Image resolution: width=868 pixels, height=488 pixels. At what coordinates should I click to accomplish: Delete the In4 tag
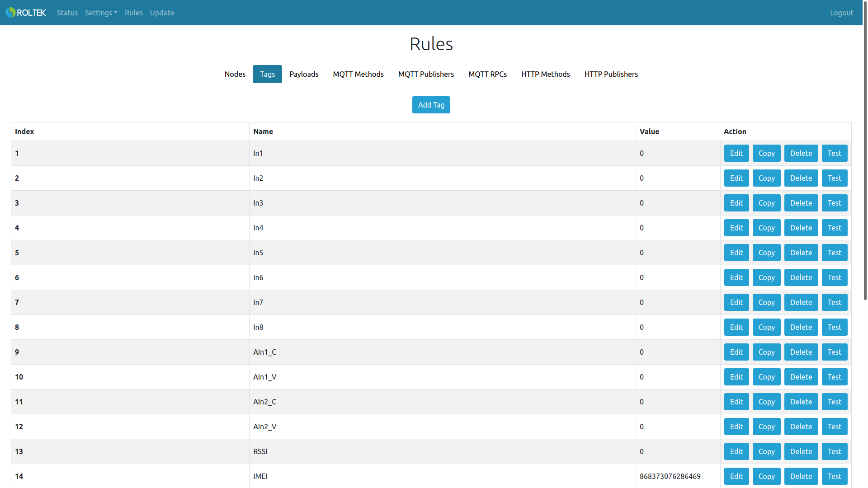click(801, 228)
